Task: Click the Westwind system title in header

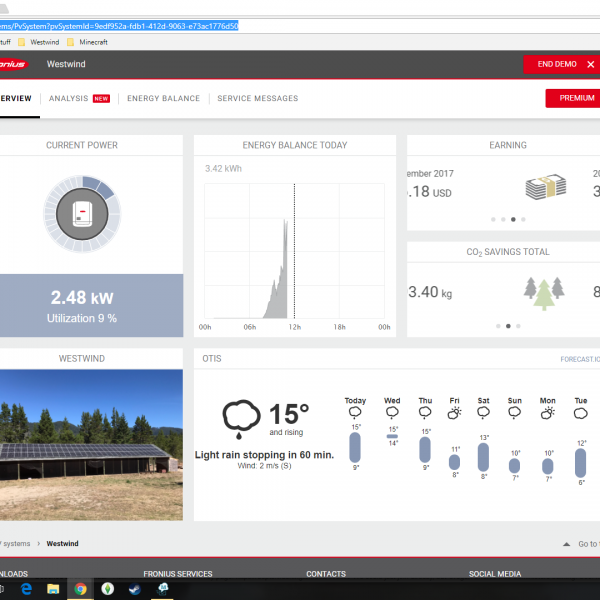Action: pos(66,64)
